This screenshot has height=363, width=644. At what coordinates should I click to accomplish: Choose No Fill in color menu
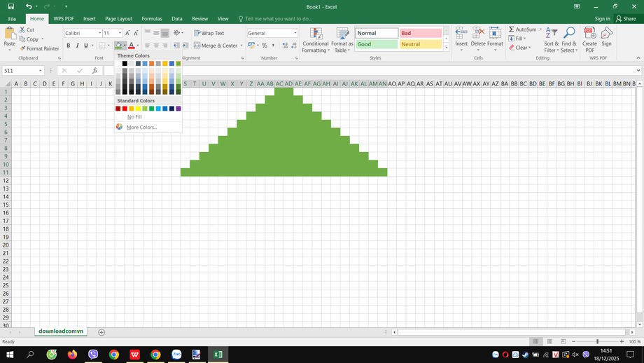click(x=134, y=117)
